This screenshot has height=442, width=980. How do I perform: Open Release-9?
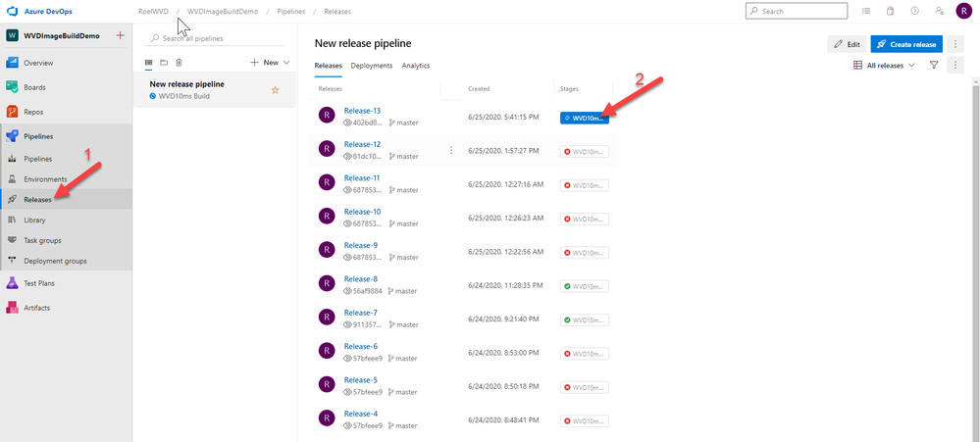click(361, 245)
